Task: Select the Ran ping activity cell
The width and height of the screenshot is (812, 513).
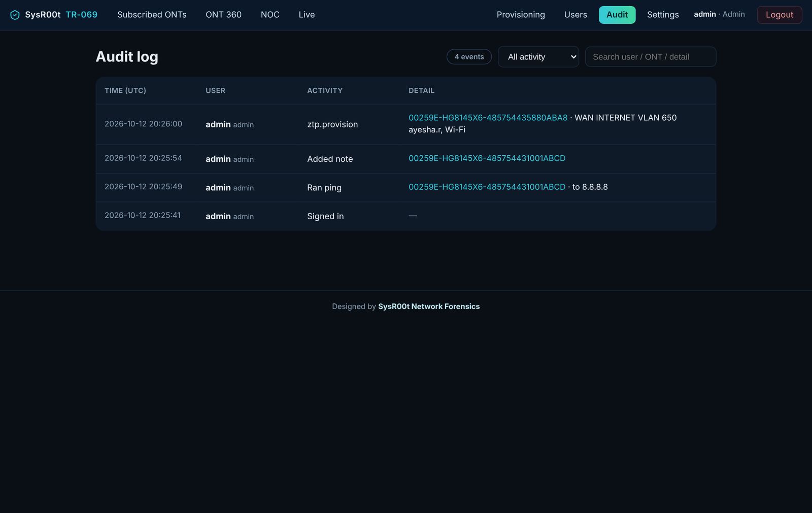Action: point(324,188)
